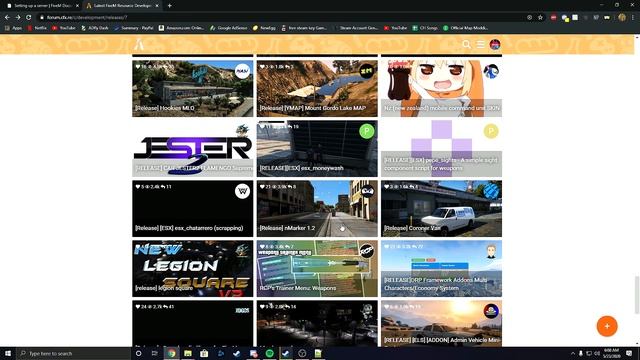
Task: Click the page vertical scrollbar thumb
Action: point(637,295)
